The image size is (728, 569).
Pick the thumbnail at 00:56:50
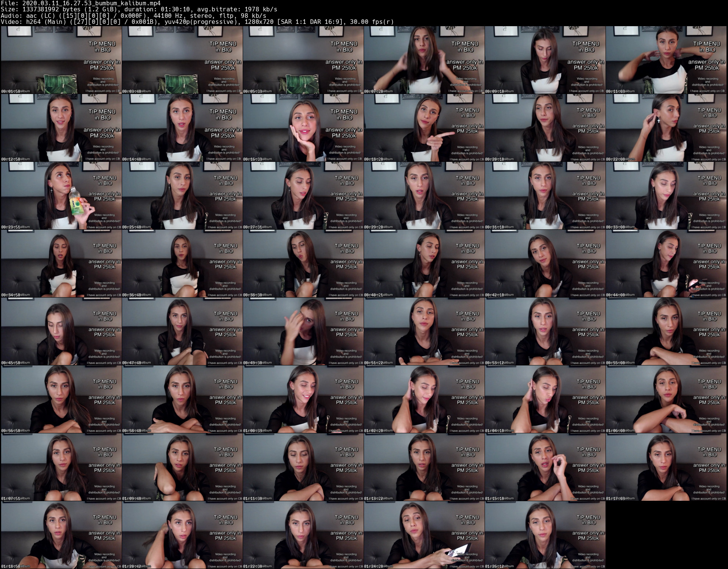pos(61,399)
